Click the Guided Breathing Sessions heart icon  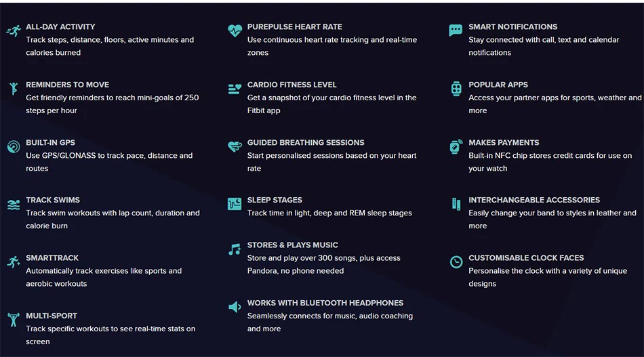235,146
